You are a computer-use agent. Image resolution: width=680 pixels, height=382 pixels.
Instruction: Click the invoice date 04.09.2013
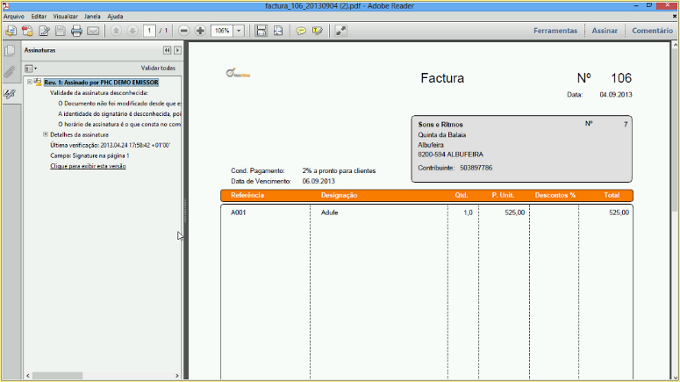(616, 95)
